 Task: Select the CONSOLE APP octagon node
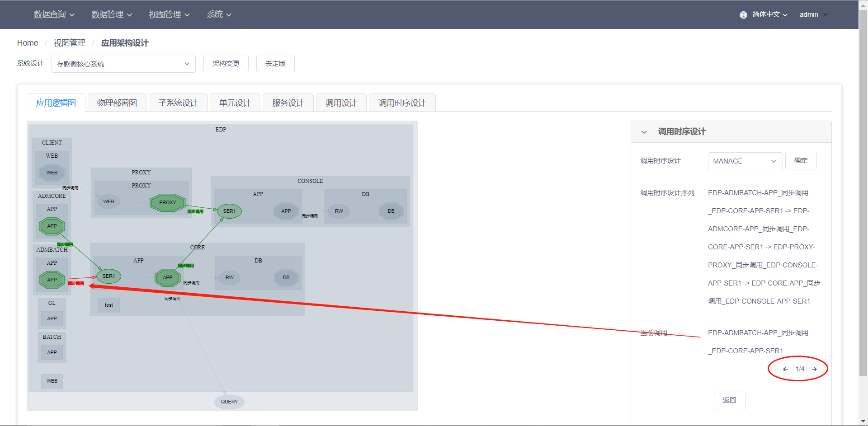pyautogui.click(x=286, y=211)
